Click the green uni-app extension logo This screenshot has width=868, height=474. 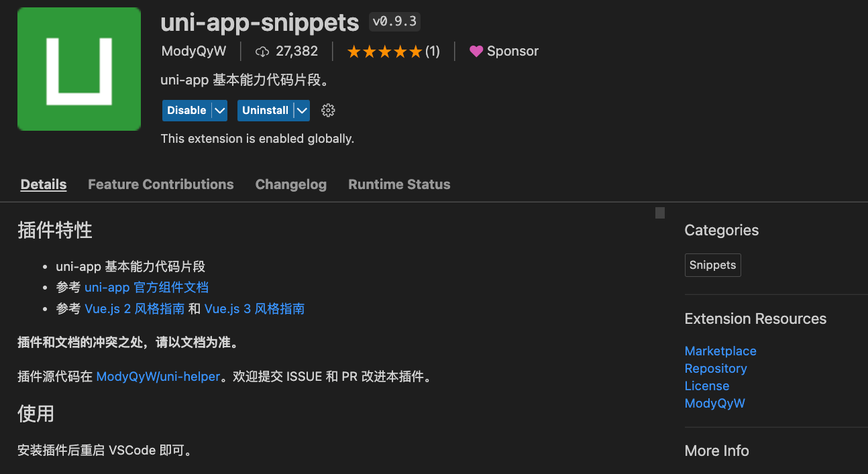79,69
